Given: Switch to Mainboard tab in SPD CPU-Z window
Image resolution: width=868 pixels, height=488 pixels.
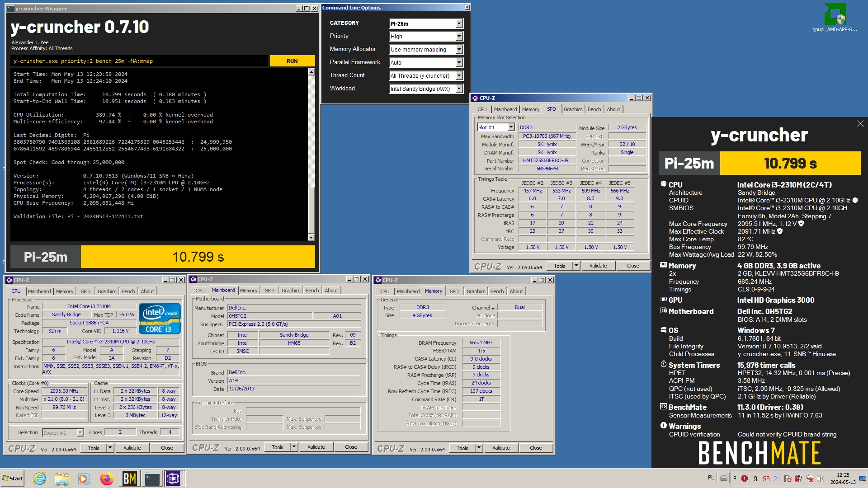Looking at the screenshot, I should tap(505, 109).
